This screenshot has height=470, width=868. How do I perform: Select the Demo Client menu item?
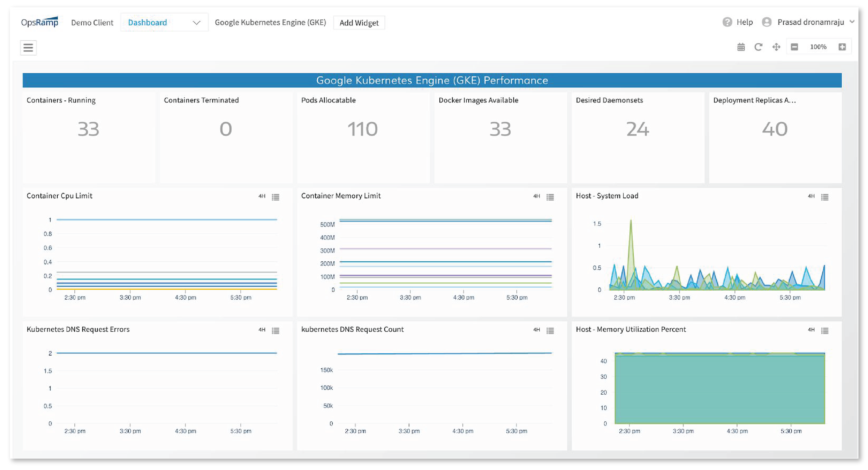click(x=92, y=22)
